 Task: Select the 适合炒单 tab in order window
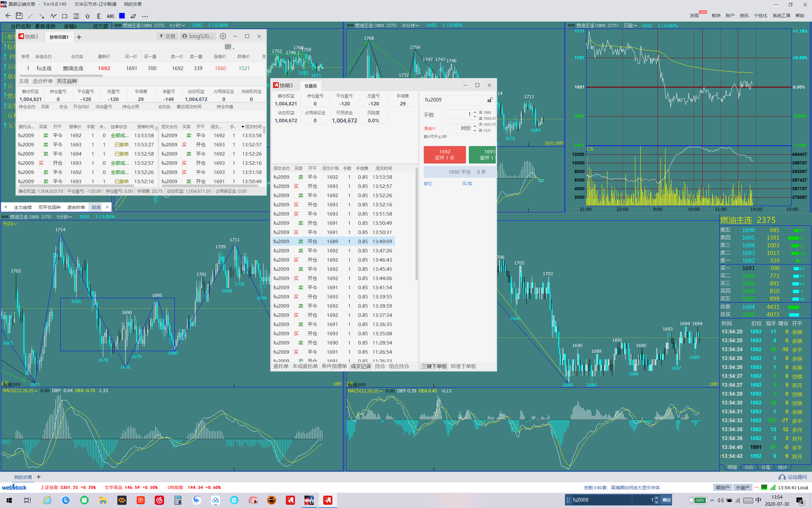43,81
